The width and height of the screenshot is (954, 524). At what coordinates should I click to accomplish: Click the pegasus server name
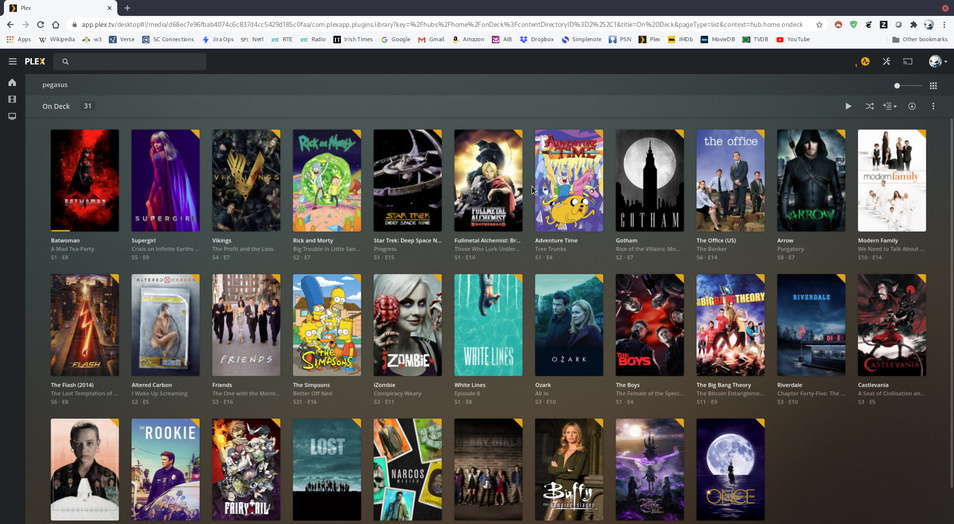pos(55,85)
